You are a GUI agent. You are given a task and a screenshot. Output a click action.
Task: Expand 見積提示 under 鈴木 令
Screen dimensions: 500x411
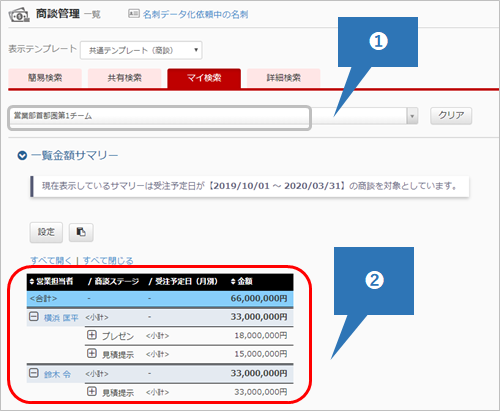pos(92,391)
